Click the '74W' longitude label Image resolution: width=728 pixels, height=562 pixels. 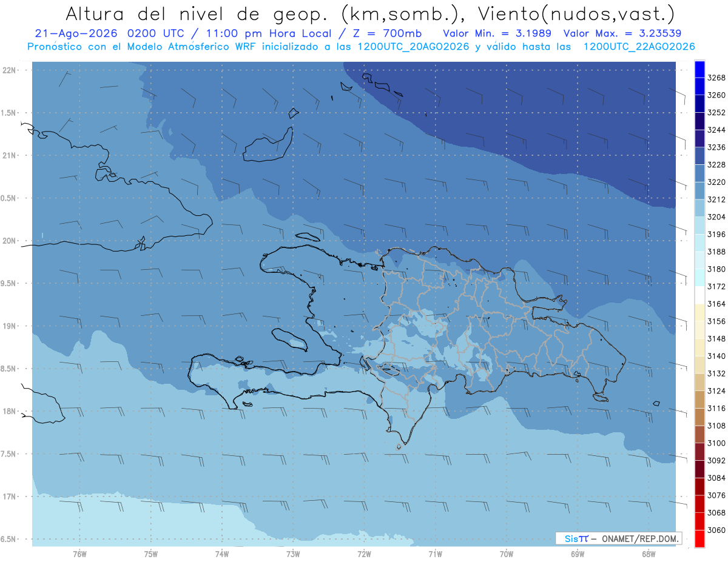(222, 553)
